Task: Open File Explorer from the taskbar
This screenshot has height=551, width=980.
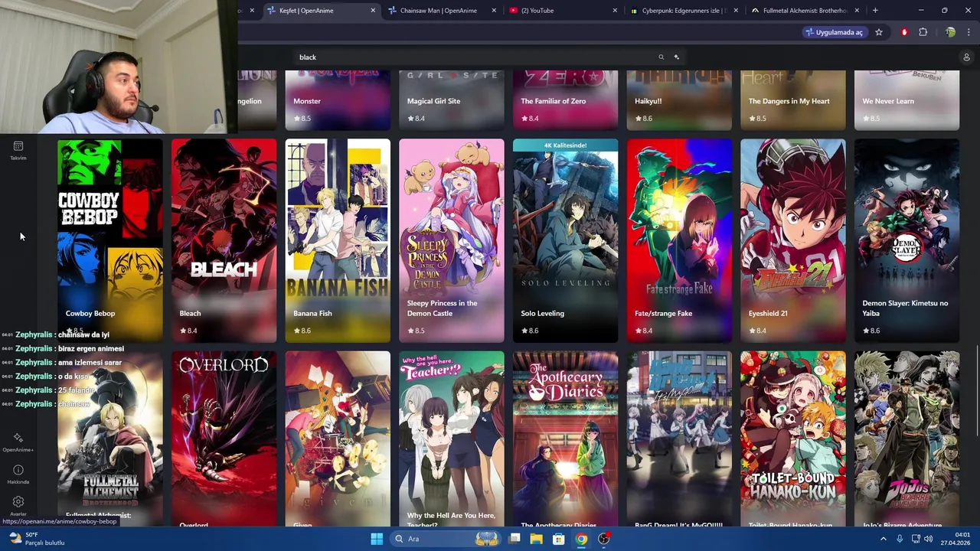Action: [x=537, y=539]
